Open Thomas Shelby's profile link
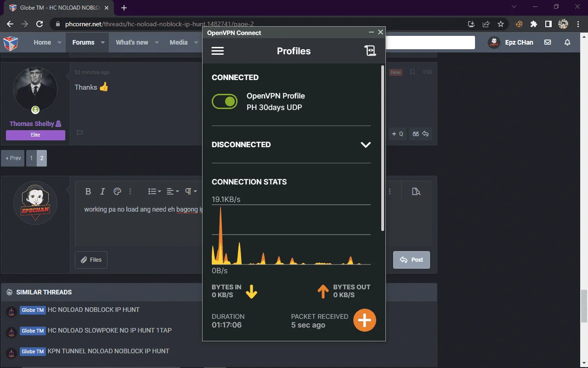 (x=35, y=124)
